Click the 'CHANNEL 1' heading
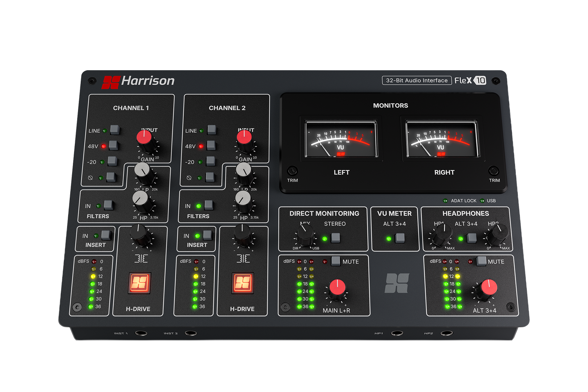Screen dimensions: 588x392 pos(131,108)
